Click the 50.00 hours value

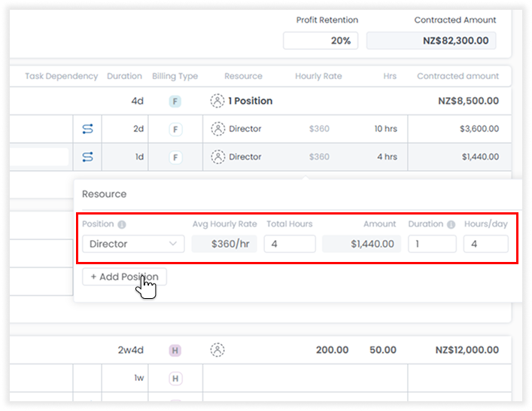point(383,350)
